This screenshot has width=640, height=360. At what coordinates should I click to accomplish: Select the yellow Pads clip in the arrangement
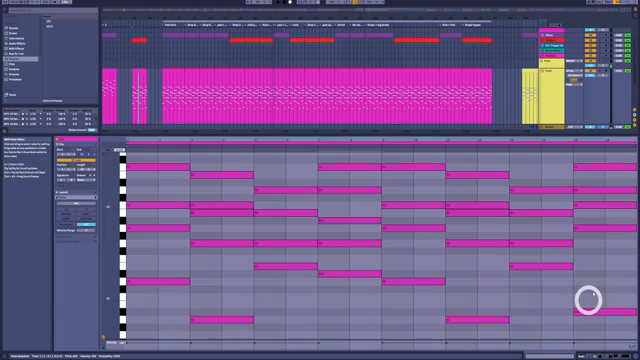pyautogui.click(x=529, y=96)
